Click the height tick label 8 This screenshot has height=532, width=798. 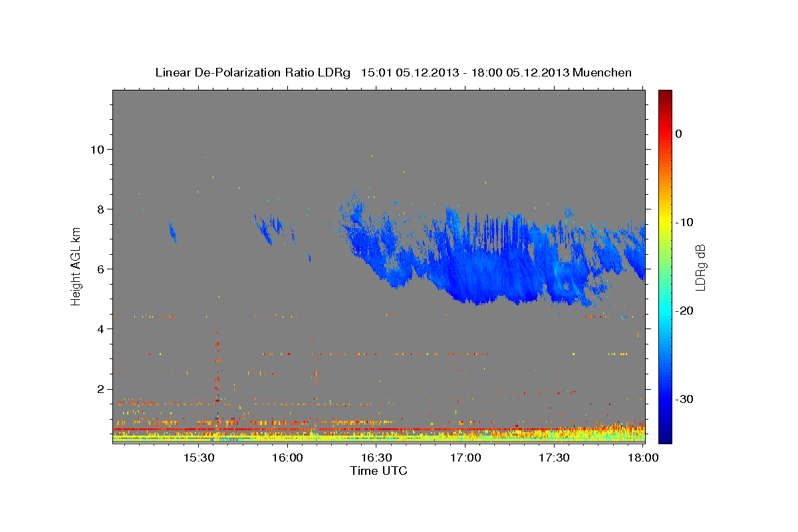[100, 209]
